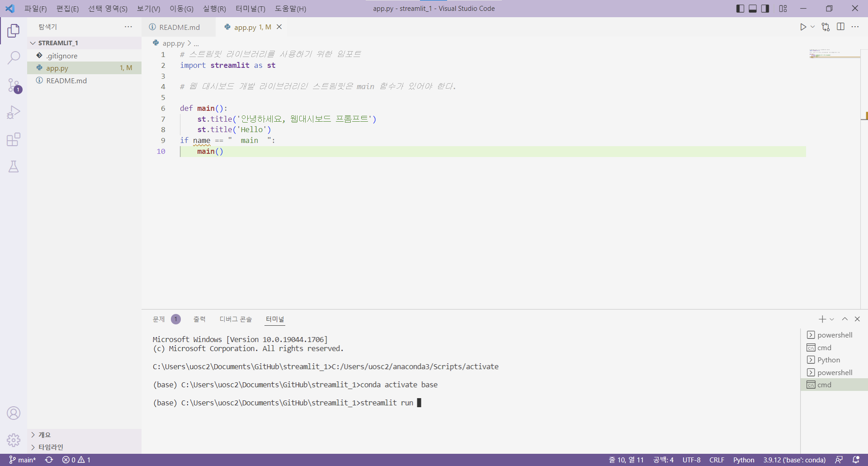Viewport: 868px width, 466px height.
Task: Select language mode Python in status bar
Action: 744,460
